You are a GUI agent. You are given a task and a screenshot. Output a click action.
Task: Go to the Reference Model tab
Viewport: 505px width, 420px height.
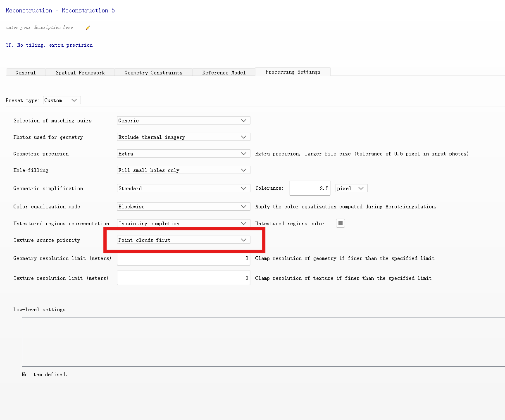tap(224, 72)
